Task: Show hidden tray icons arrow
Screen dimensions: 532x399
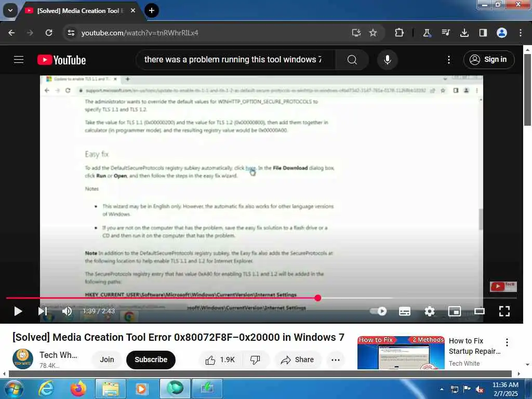Action: tap(442, 389)
